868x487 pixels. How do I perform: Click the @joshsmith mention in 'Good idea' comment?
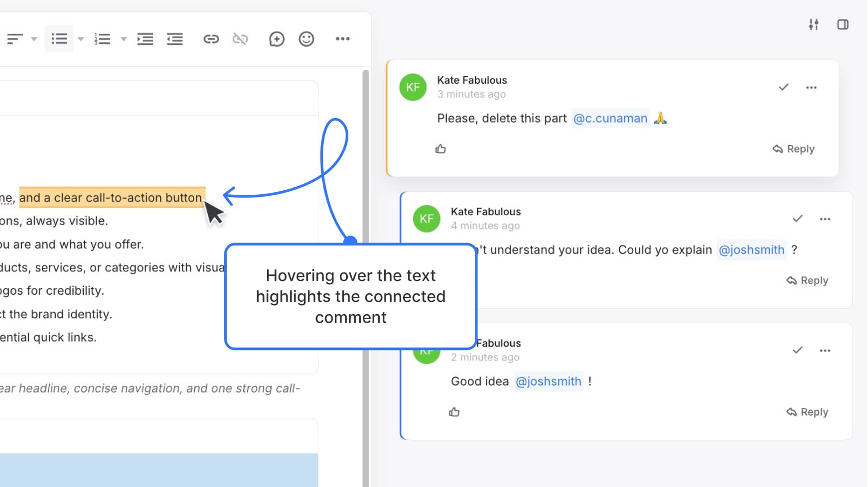tap(548, 381)
